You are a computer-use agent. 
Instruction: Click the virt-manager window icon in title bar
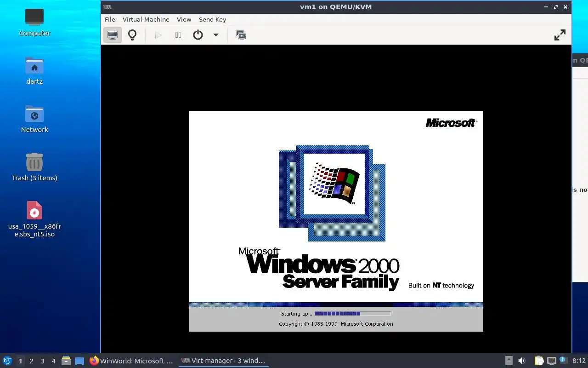(x=107, y=7)
